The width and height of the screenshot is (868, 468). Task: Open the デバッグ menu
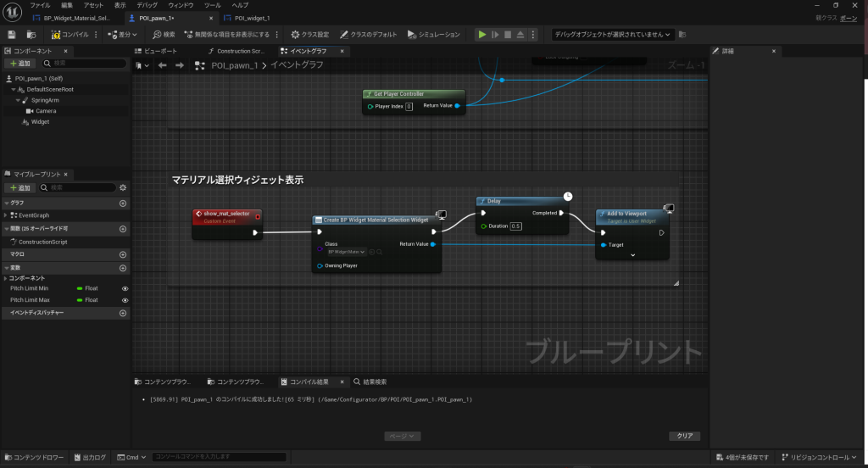(x=147, y=5)
